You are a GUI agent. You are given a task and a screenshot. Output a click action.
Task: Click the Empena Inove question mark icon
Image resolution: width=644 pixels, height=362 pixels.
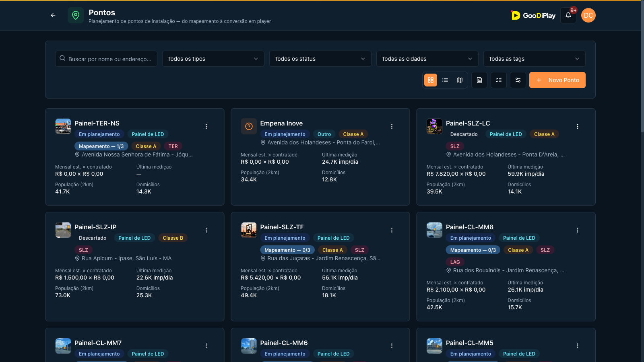click(x=249, y=126)
